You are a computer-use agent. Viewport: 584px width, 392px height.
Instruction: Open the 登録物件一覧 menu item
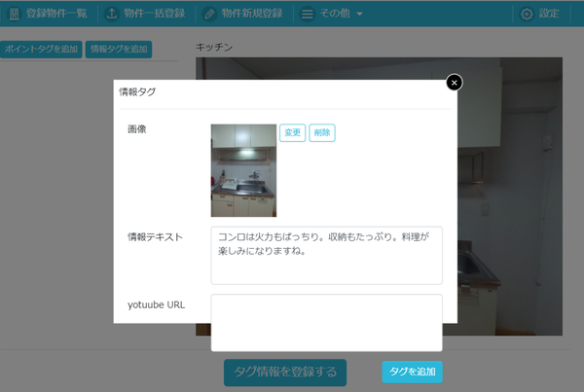coord(57,14)
